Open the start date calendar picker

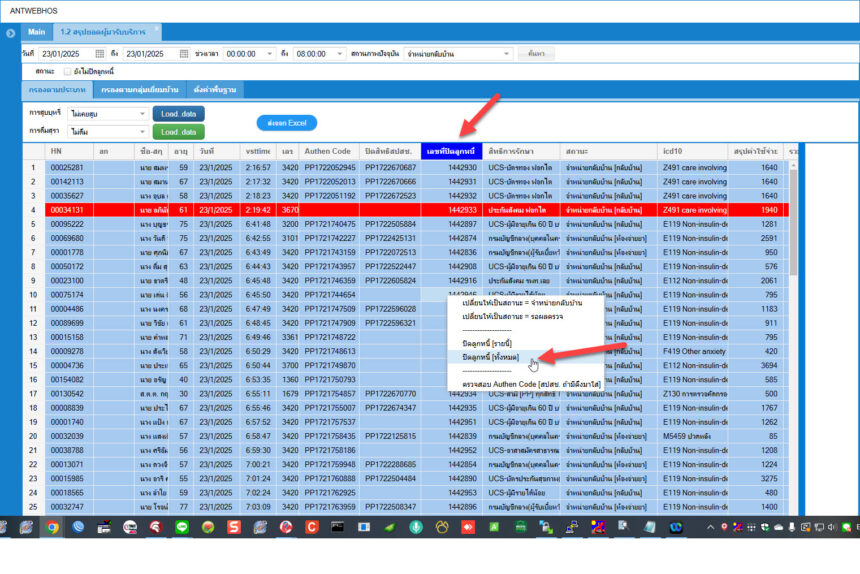pos(99,53)
